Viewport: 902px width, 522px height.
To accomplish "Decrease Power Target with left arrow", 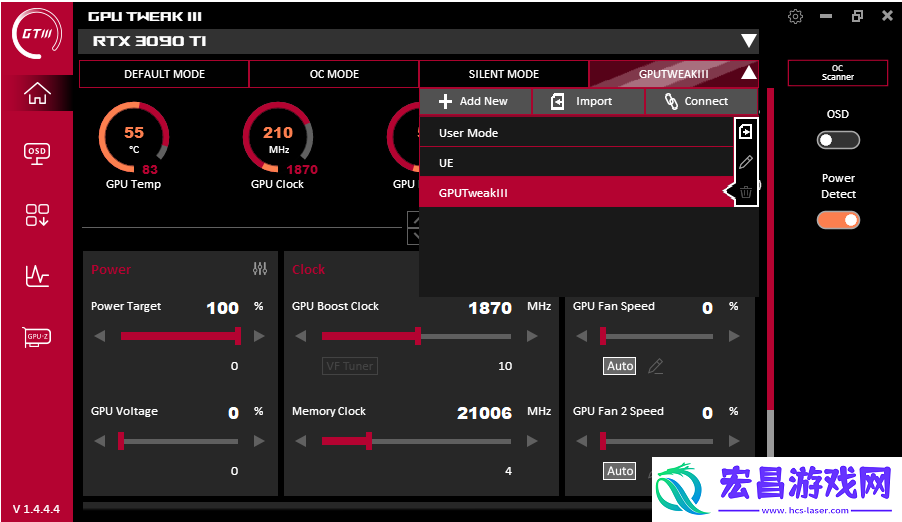I will 100,336.
